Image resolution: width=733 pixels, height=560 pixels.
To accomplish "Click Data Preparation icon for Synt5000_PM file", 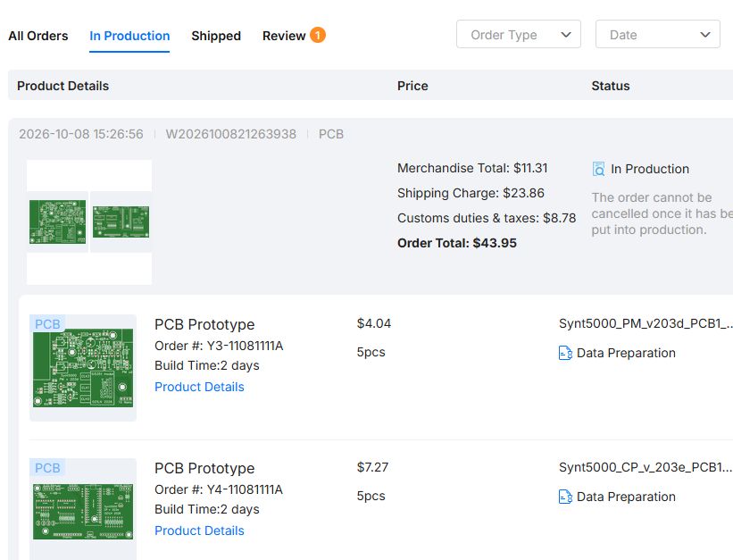I will [x=566, y=353].
